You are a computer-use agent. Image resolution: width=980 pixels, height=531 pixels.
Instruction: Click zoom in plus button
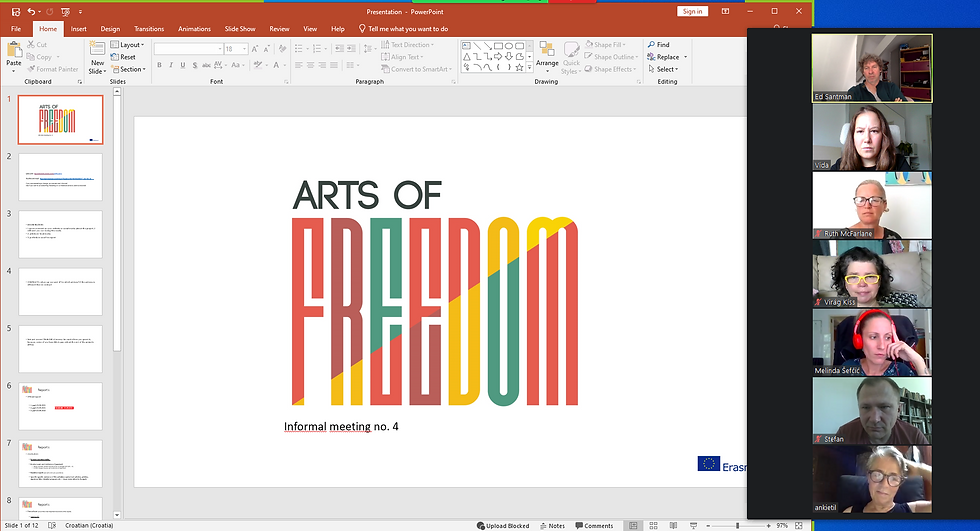pos(769,526)
